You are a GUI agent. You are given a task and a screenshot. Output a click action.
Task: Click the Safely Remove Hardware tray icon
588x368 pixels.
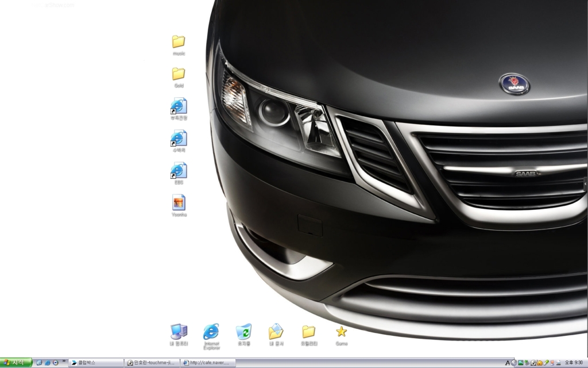coord(527,363)
